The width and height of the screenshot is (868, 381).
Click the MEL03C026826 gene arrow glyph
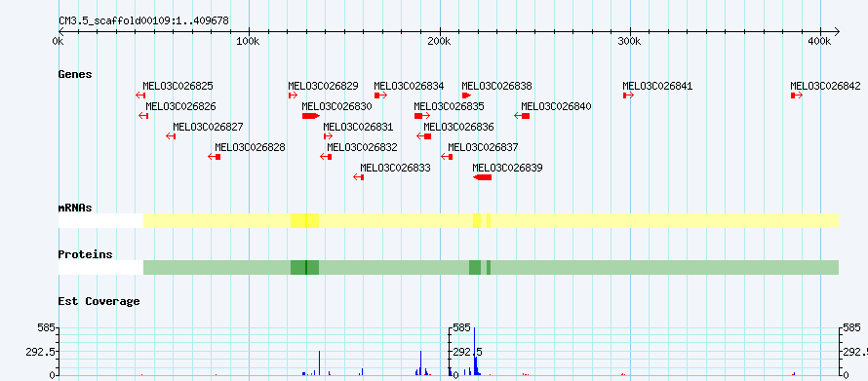(x=143, y=116)
